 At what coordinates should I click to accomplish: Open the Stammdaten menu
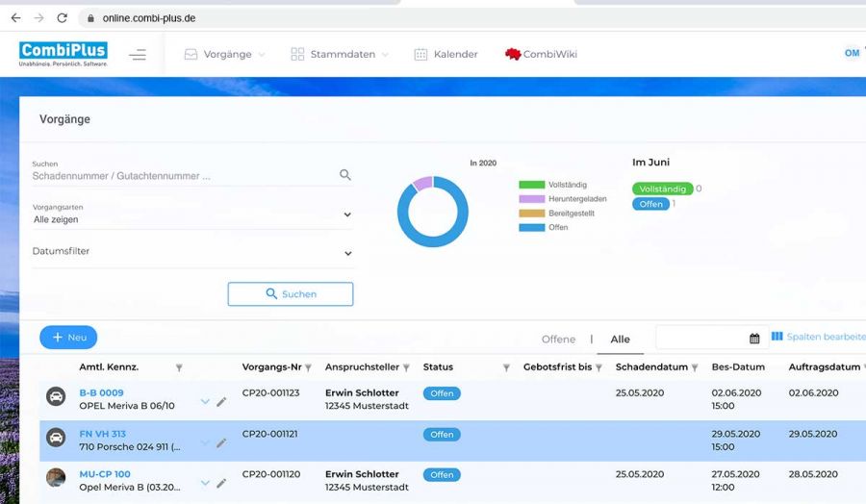(341, 55)
